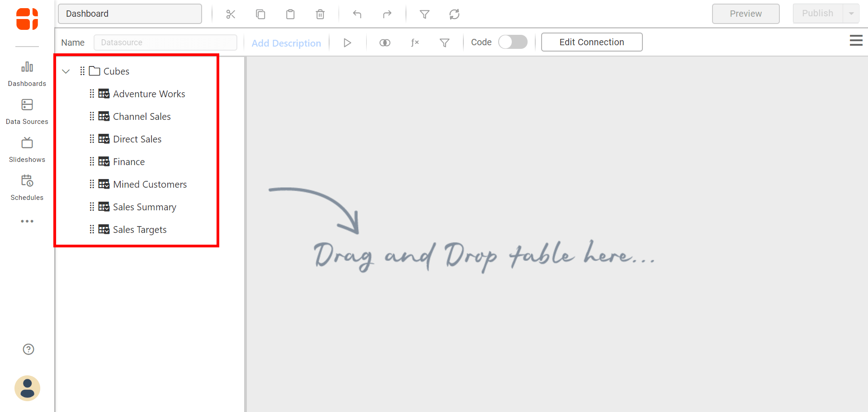
Task: Select the Finance cube
Action: click(x=129, y=161)
